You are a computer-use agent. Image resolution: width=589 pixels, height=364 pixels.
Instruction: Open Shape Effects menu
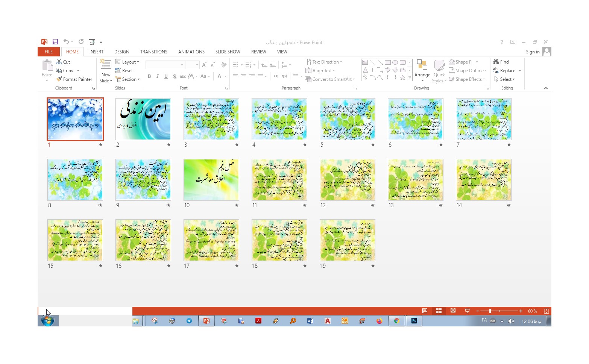pyautogui.click(x=467, y=79)
